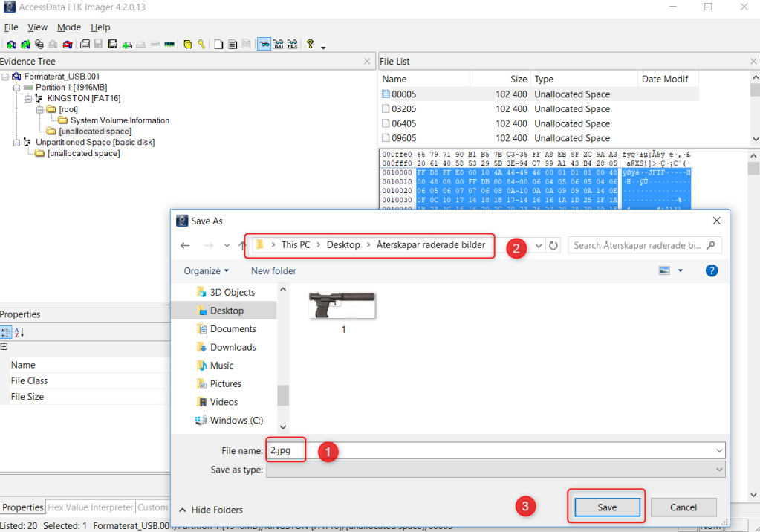Image resolution: width=760 pixels, height=532 pixels.
Task: Click the Detect EFS Encryption yellow icon
Action: click(188, 44)
